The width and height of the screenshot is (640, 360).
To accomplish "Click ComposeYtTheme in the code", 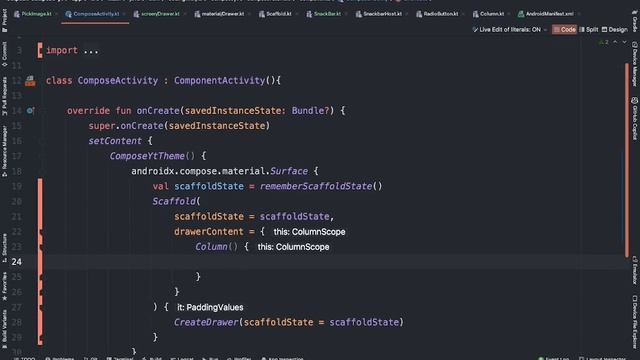I will (147, 156).
